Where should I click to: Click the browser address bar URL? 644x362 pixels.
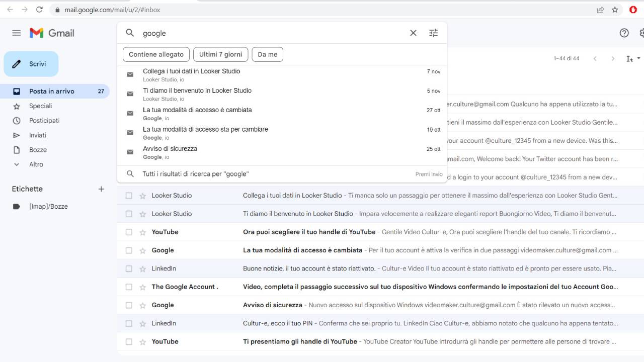(x=113, y=10)
